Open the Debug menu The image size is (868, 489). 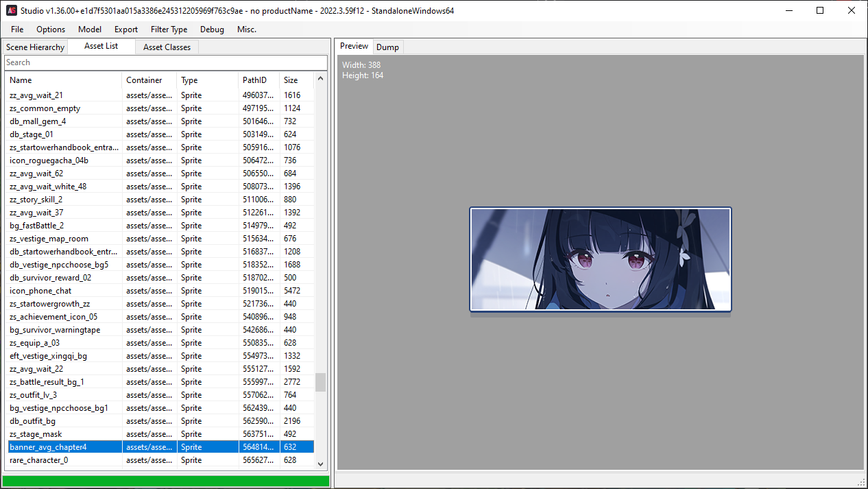pos(212,29)
